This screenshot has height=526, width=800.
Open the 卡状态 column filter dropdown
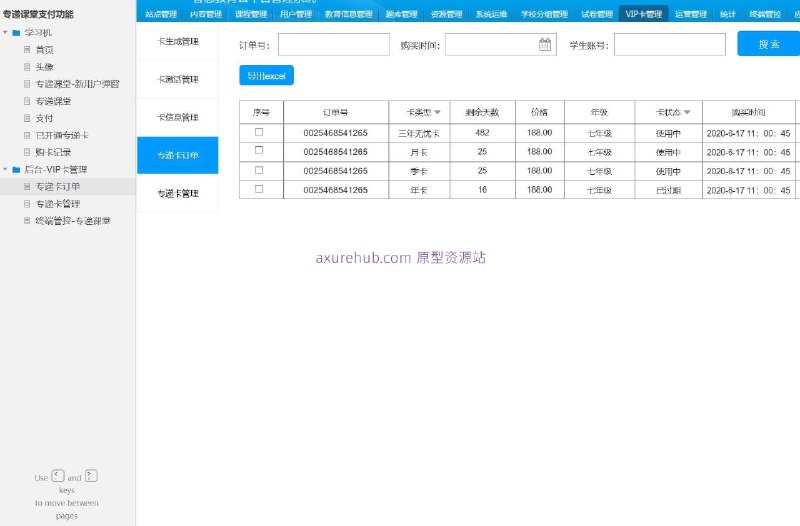[687, 112]
